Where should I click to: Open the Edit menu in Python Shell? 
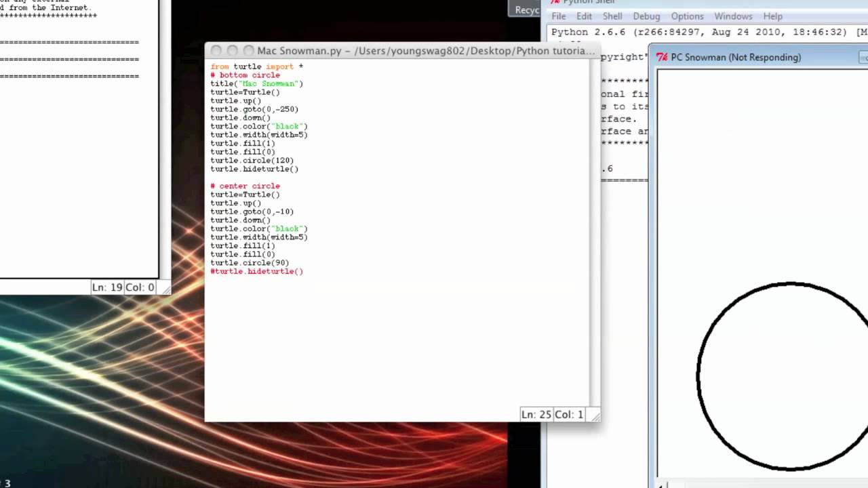point(584,16)
